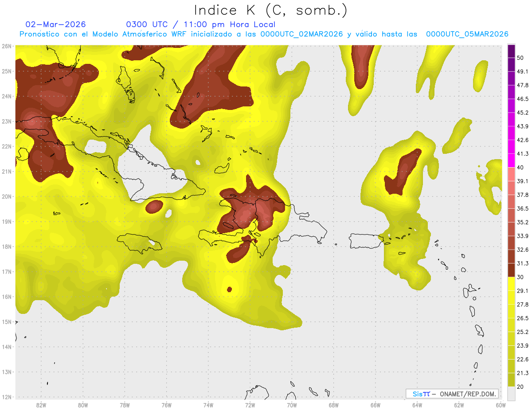Viewport: 532px width, 411px height.
Task: Click the color bar label "36.5"
Action: (523, 208)
